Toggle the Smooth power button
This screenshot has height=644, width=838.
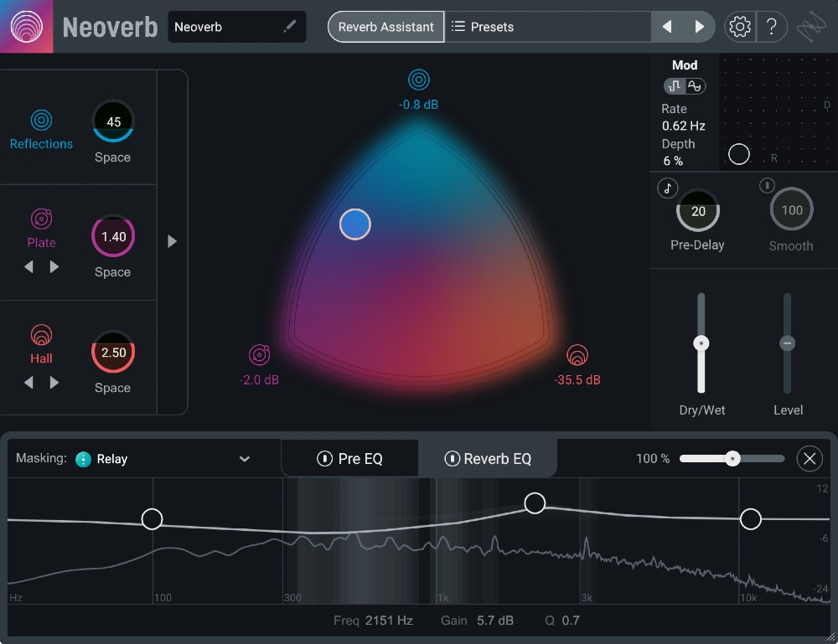tap(766, 185)
